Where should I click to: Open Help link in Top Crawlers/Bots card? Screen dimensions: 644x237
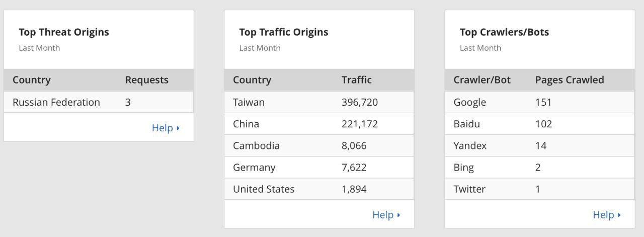606,215
